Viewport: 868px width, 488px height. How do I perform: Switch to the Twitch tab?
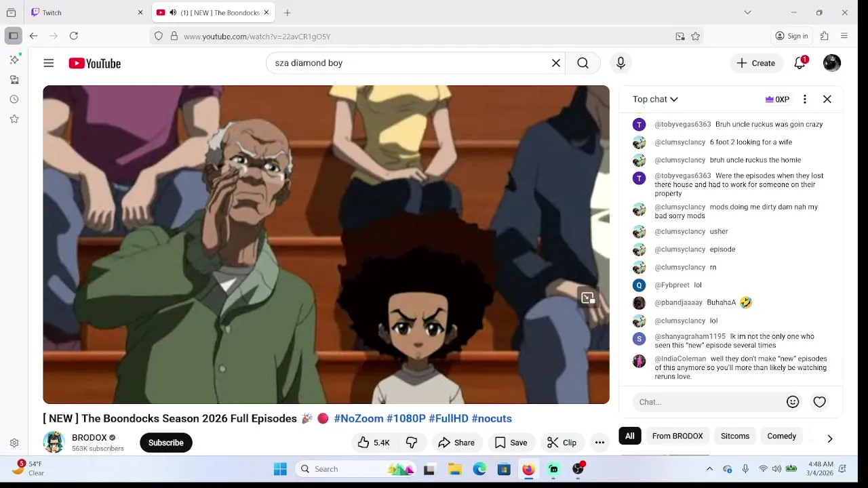[87, 12]
